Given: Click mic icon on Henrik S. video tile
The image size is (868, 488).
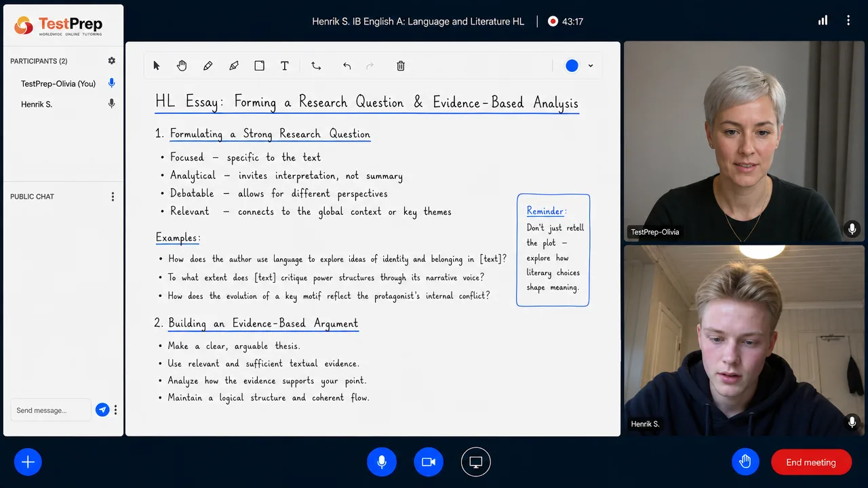Looking at the screenshot, I should coord(852,422).
